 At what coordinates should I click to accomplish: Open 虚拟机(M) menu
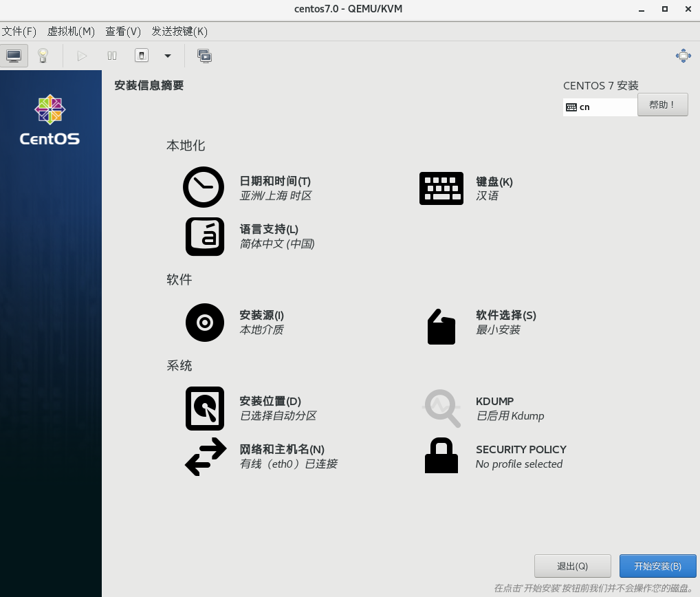(71, 31)
